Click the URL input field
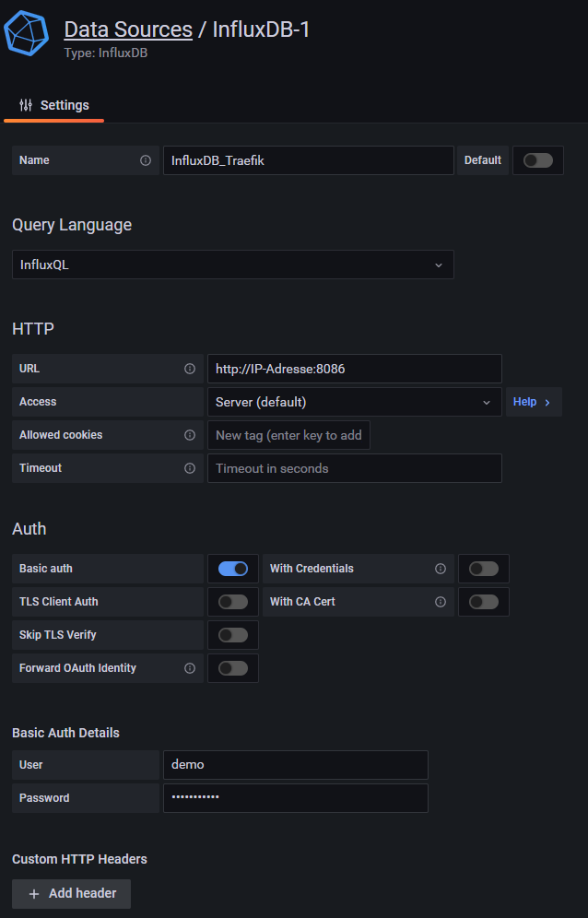The width and height of the screenshot is (588, 918). (x=354, y=369)
